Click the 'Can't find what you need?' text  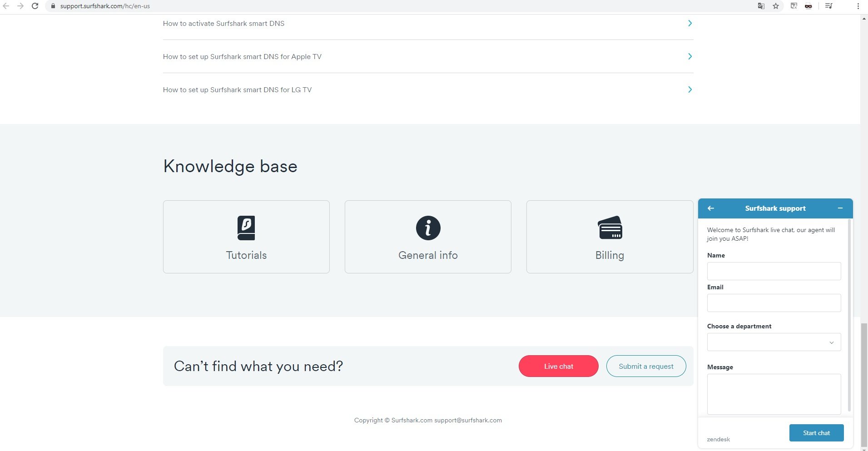[x=258, y=366]
